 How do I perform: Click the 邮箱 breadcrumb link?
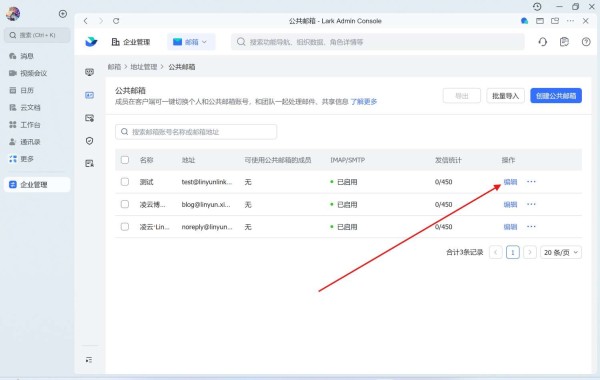114,67
